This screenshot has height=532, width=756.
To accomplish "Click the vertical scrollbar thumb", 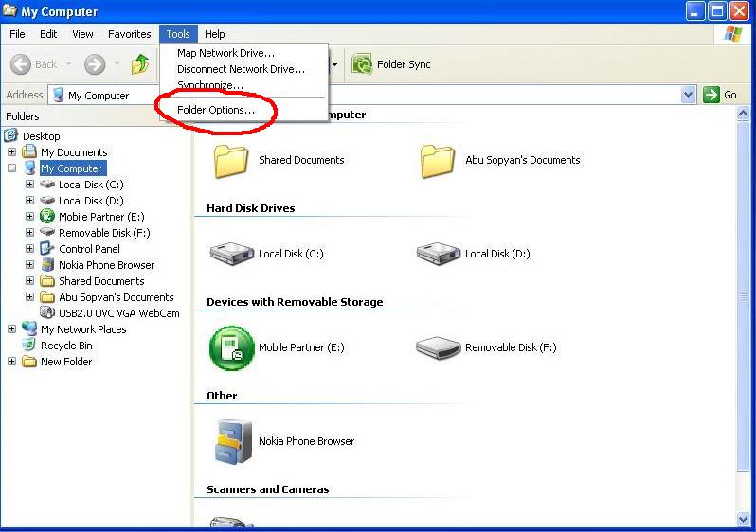I will (743, 297).
